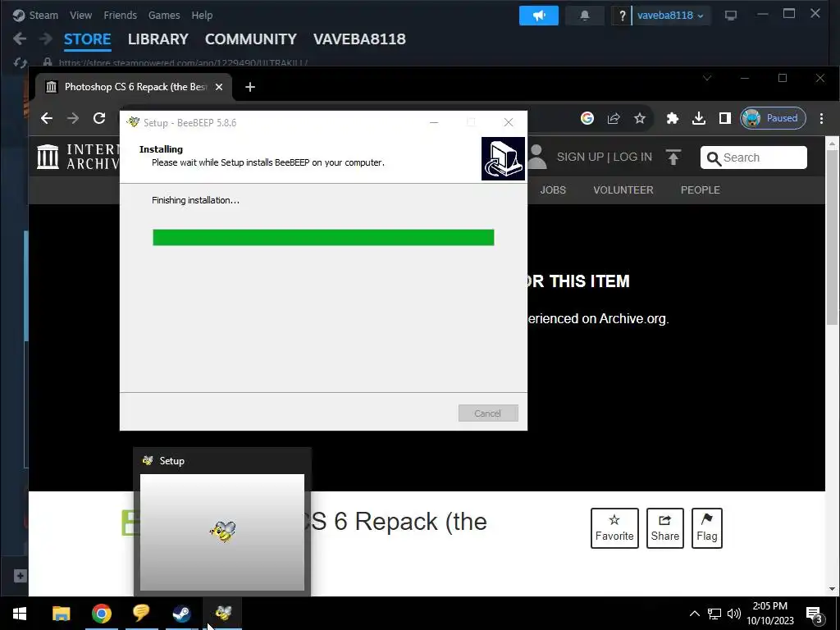
Task: Open Chrome's three-dot menu
Action: 821,118
